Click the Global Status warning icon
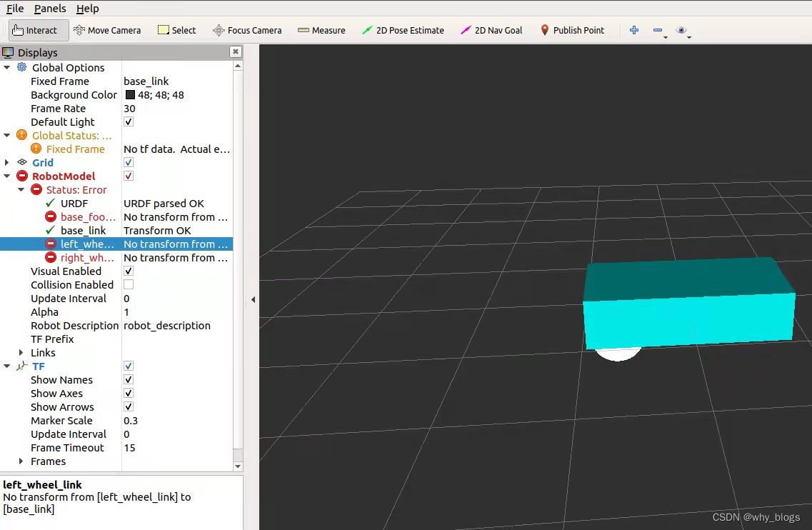Image resolution: width=812 pixels, height=530 pixels. (x=21, y=135)
